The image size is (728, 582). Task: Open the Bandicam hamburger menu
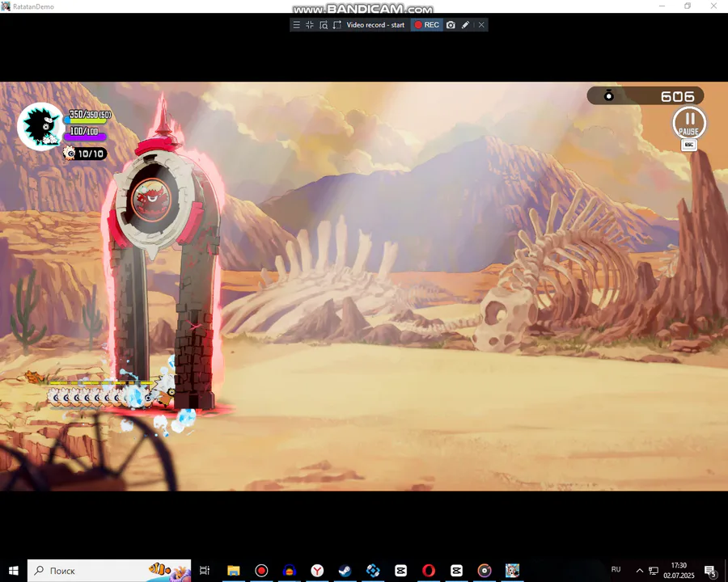(x=296, y=25)
